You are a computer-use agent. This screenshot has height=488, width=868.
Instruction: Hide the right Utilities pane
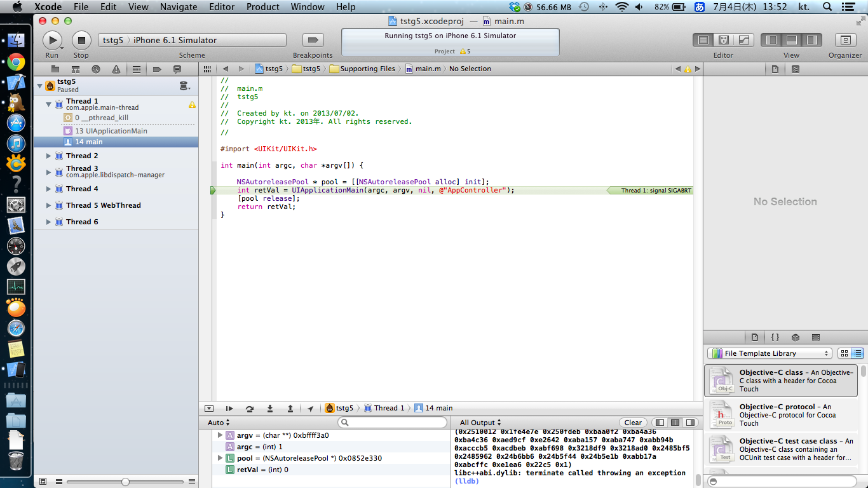pos(811,40)
